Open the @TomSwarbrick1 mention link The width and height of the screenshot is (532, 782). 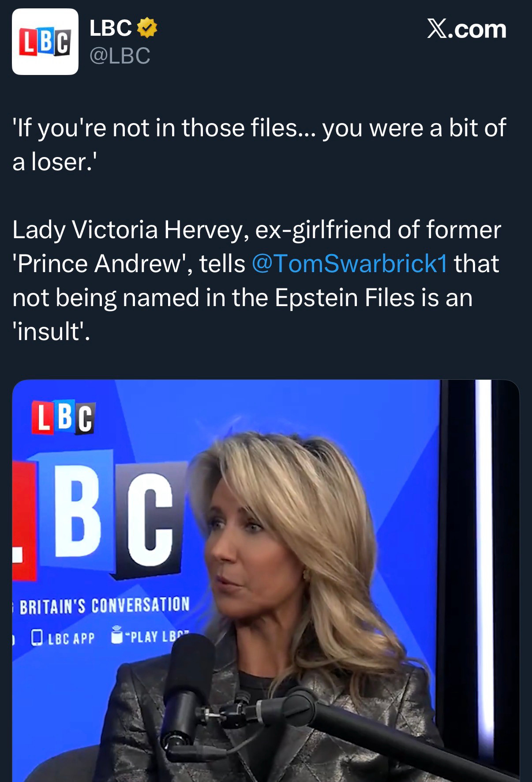[x=349, y=264]
